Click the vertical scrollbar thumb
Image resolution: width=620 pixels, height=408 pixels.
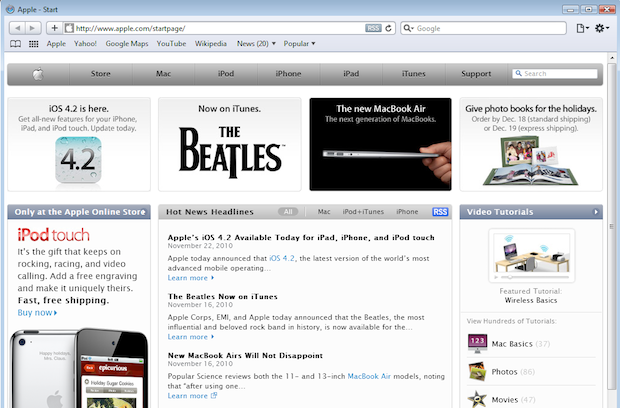(x=612, y=226)
